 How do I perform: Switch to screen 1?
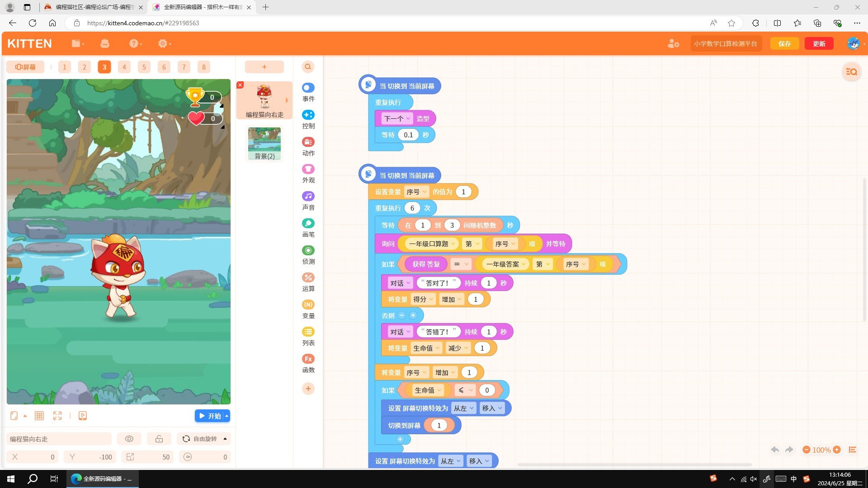pos(65,67)
